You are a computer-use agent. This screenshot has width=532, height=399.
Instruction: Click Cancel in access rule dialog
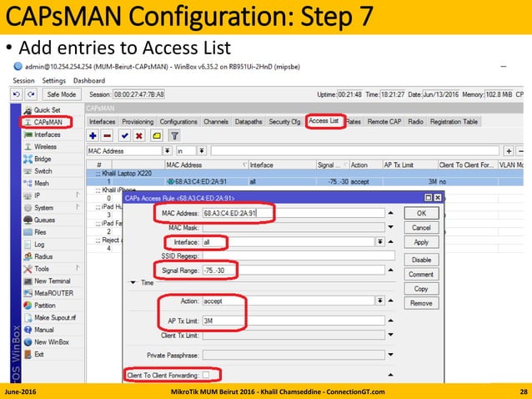coord(421,228)
